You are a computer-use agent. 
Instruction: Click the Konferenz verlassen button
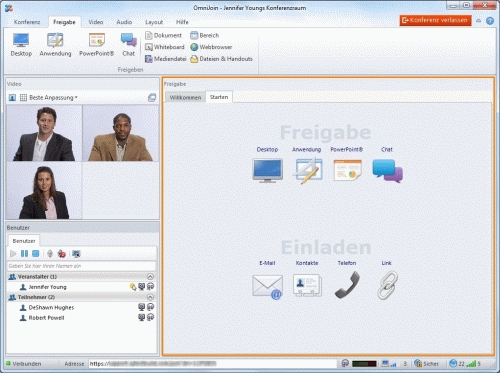(435, 20)
